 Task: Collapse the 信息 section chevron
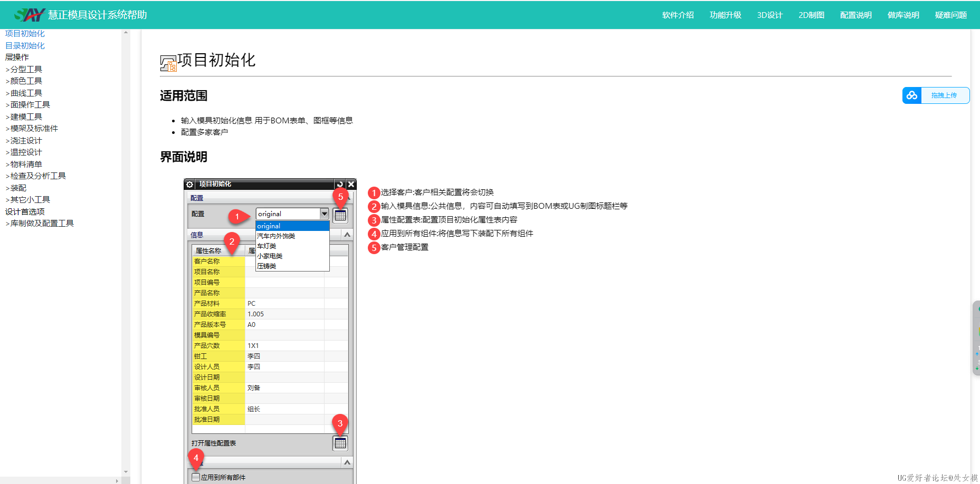tap(347, 235)
